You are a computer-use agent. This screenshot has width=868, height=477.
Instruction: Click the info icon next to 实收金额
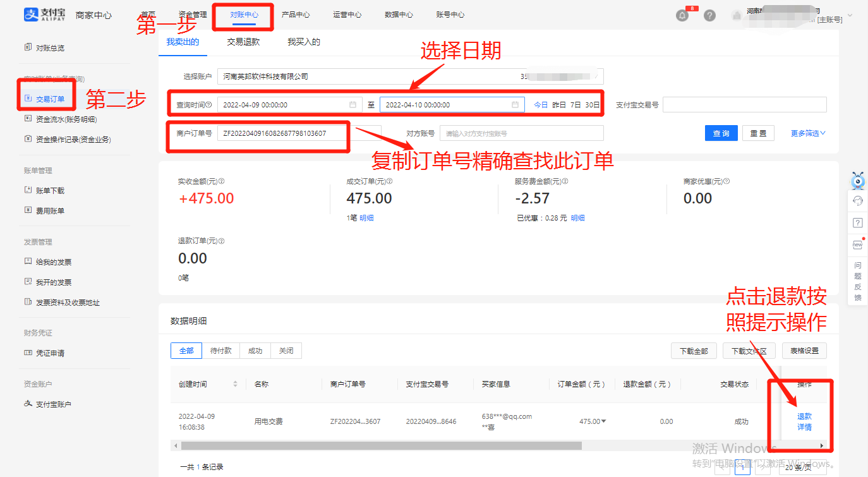coord(221,181)
